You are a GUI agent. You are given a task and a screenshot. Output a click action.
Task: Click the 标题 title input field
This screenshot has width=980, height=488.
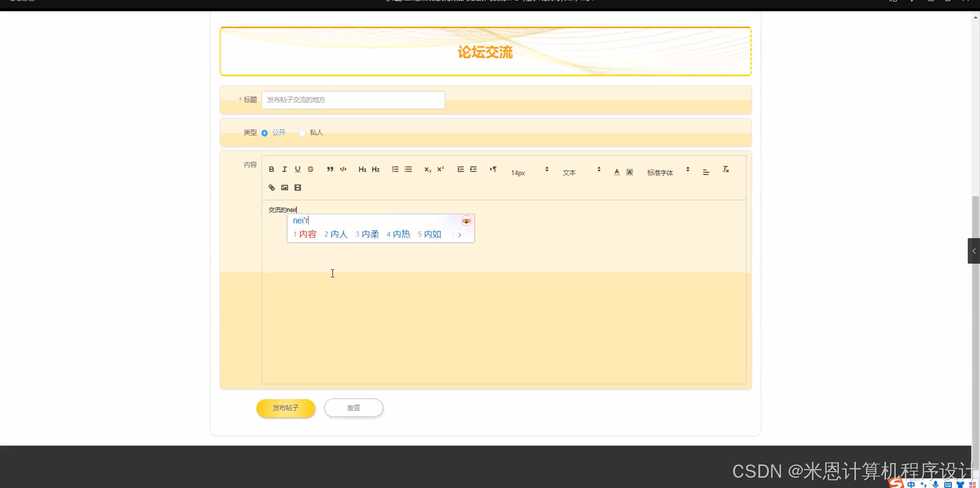(x=352, y=100)
